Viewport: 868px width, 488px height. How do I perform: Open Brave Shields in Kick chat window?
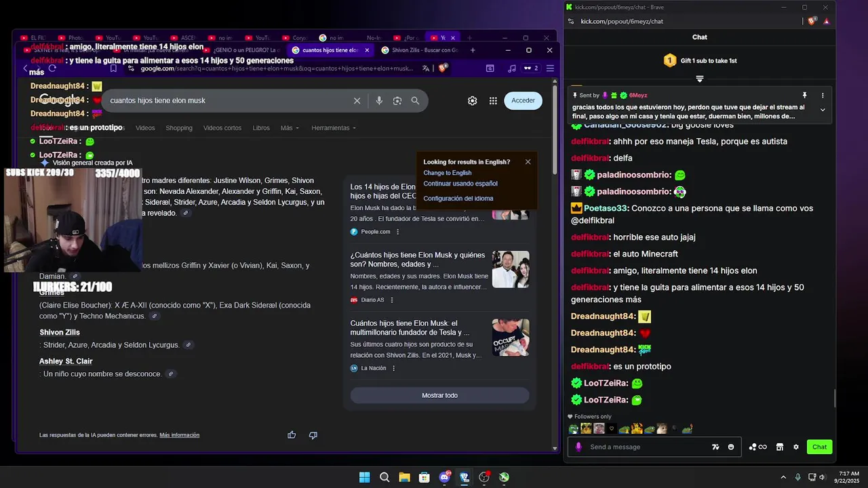tap(812, 21)
